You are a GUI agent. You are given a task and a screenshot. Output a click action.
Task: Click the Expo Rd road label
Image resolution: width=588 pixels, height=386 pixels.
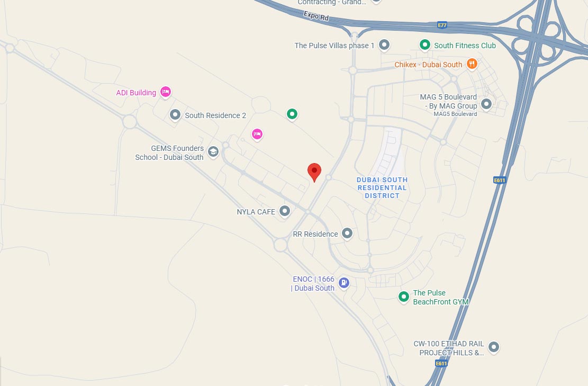(316, 15)
